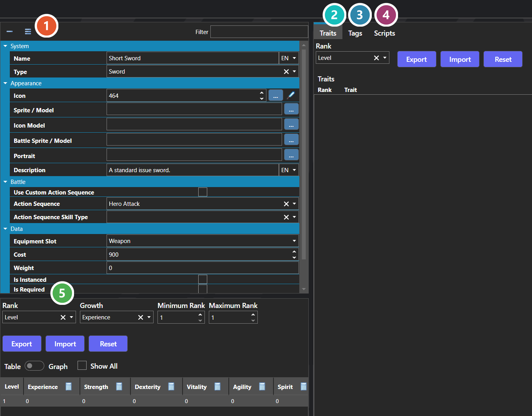Click Export in the Traits panel
The height and width of the screenshot is (416, 532).
point(416,59)
